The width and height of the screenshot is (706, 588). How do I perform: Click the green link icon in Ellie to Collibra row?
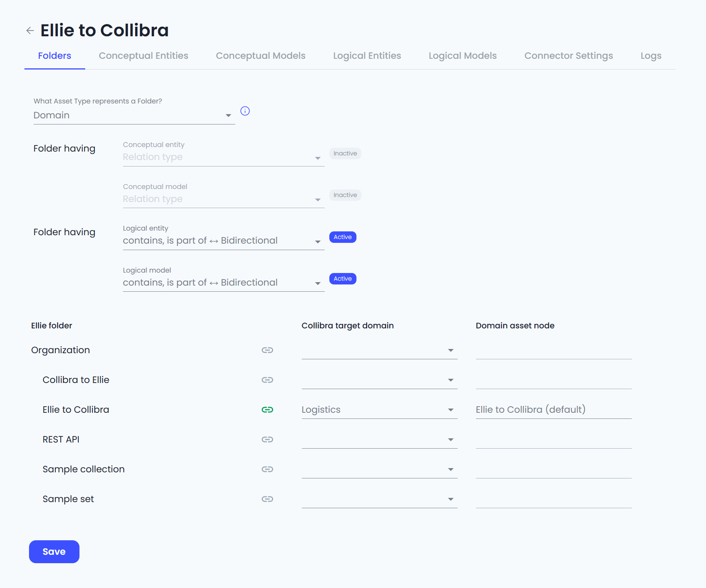(x=267, y=410)
